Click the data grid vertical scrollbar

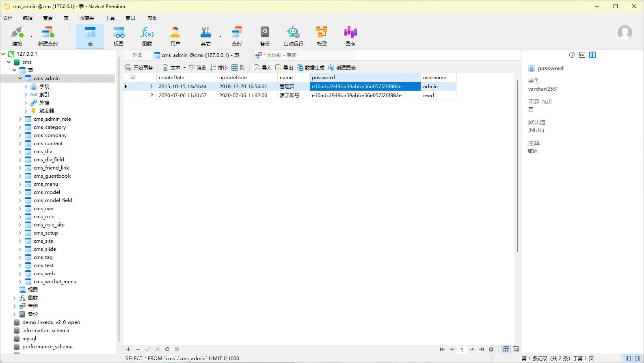coord(517,166)
